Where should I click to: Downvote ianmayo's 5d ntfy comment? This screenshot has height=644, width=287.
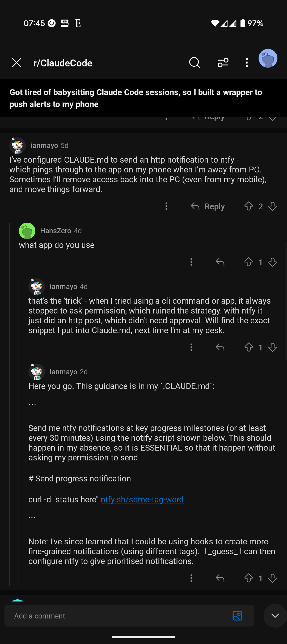point(273,206)
